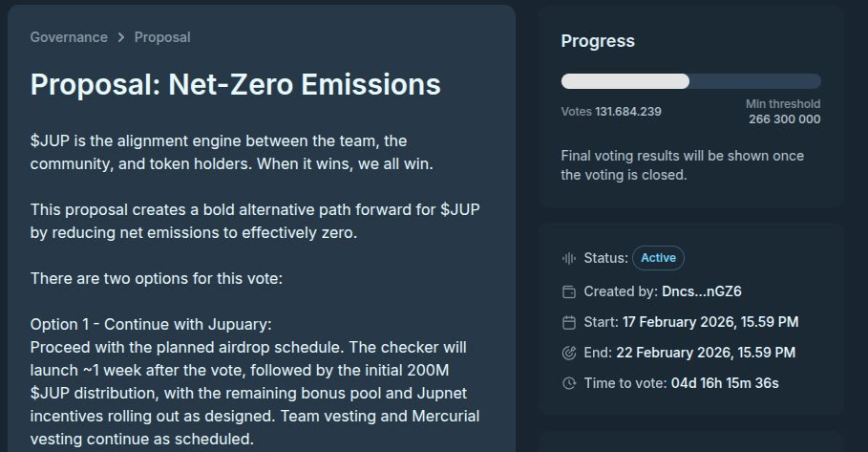Screen dimensions: 868x452
Task: Click the voting progress bar
Action: point(690,81)
